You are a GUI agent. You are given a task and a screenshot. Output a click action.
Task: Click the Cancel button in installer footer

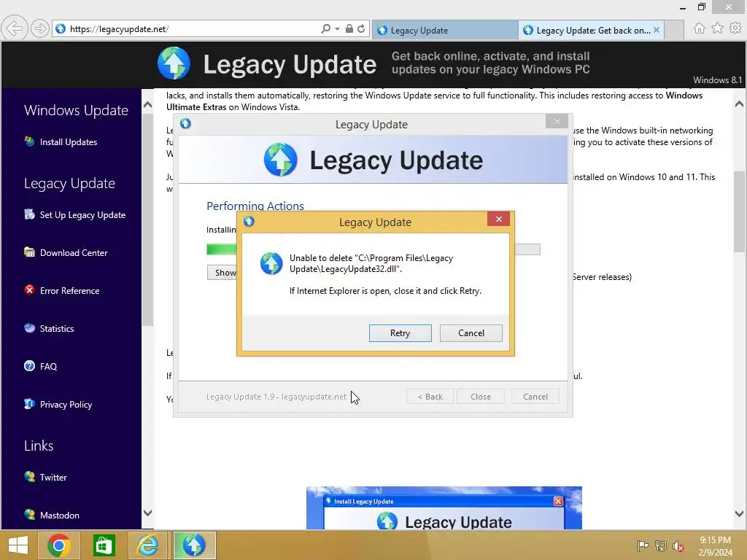[x=535, y=397]
